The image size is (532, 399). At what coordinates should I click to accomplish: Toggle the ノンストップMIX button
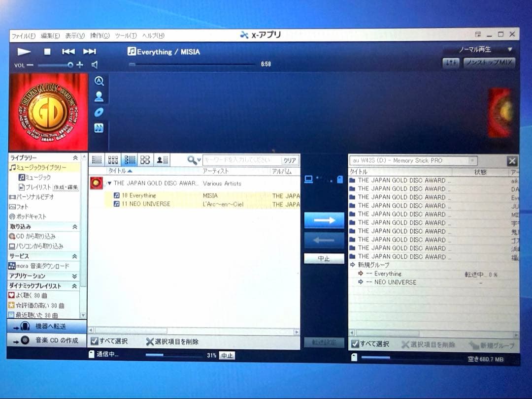tap(489, 62)
